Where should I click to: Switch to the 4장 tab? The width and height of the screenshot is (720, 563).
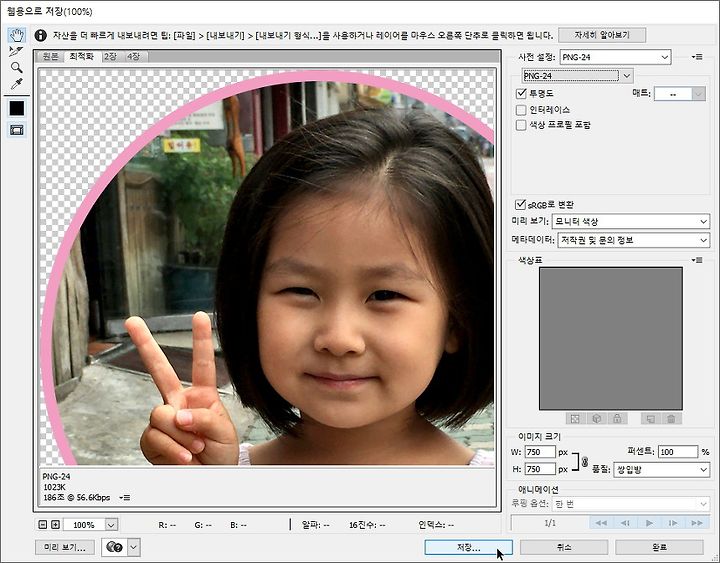134,56
